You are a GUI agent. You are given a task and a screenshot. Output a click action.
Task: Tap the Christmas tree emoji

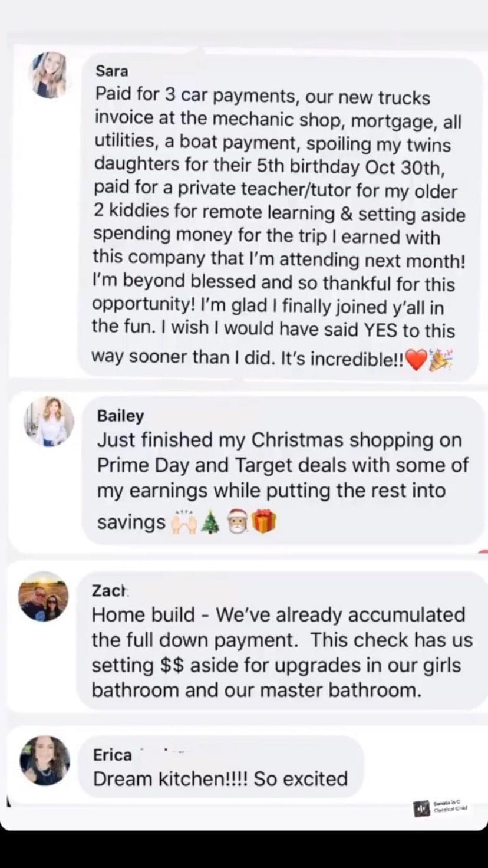(210, 522)
